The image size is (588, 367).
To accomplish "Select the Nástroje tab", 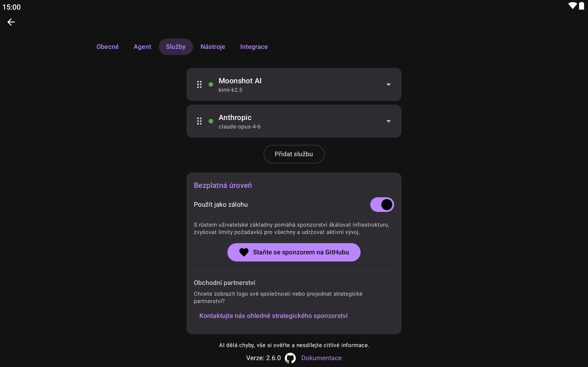I will (x=213, y=47).
